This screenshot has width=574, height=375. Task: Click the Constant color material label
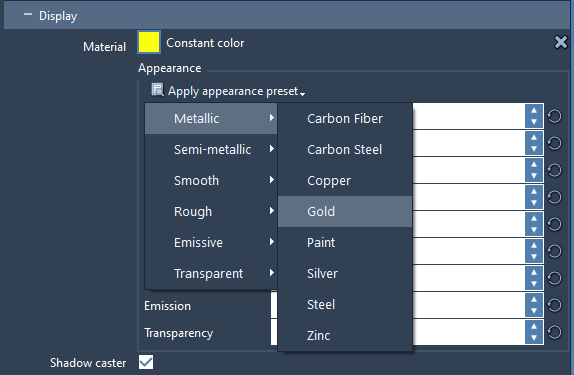(x=205, y=43)
